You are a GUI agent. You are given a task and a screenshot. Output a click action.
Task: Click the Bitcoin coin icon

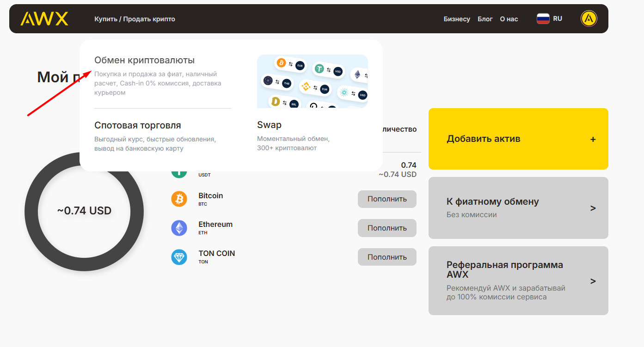(179, 199)
